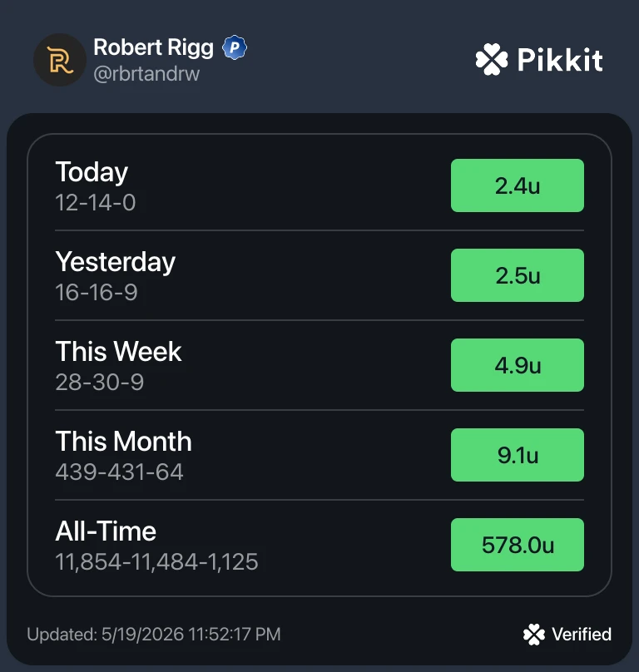Click the Robert Rigg profile avatar
The height and width of the screenshot is (672, 639).
[x=60, y=60]
